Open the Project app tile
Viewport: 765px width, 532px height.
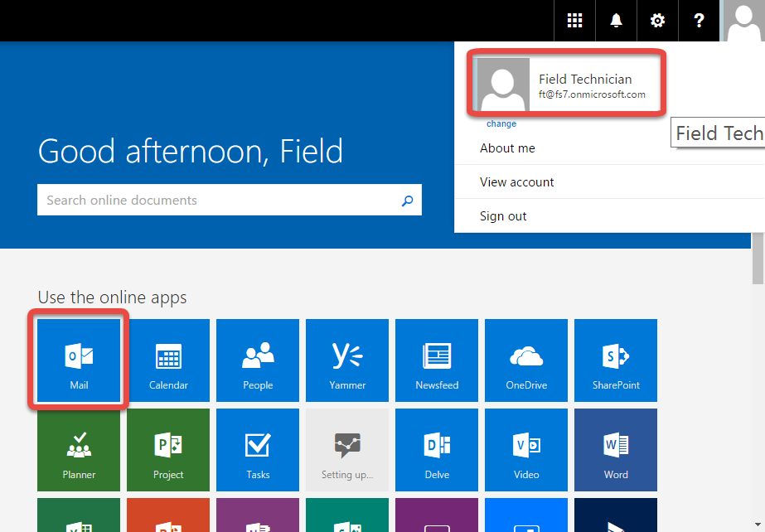(168, 450)
